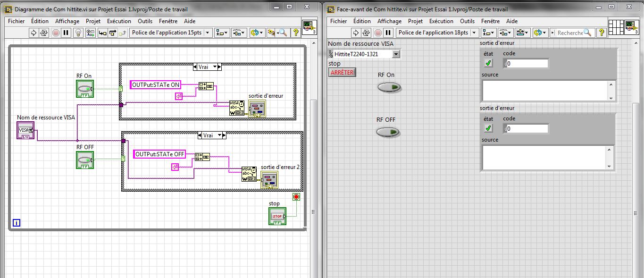Viewport: 644px width, 278px height.
Task: Open context help in Face-avant window
Action: [x=601, y=33]
